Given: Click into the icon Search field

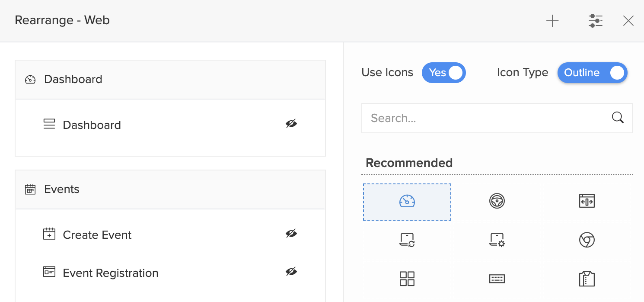Looking at the screenshot, I should click(x=484, y=118).
